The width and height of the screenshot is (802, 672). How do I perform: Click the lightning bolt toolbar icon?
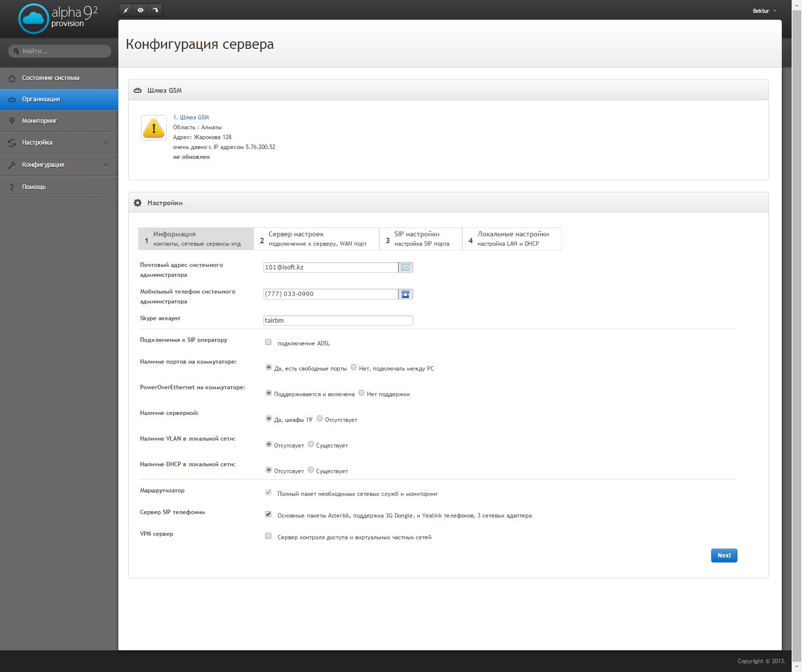[126, 10]
